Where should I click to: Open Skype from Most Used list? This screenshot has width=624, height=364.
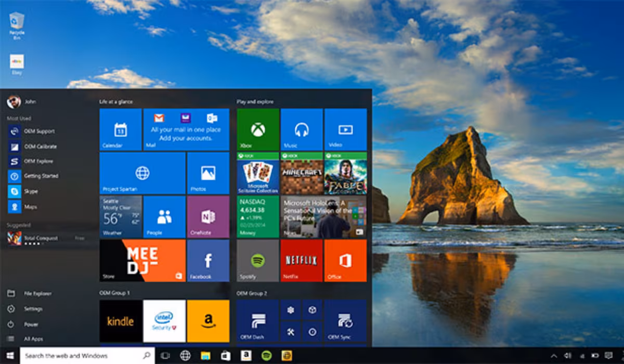coord(23,191)
